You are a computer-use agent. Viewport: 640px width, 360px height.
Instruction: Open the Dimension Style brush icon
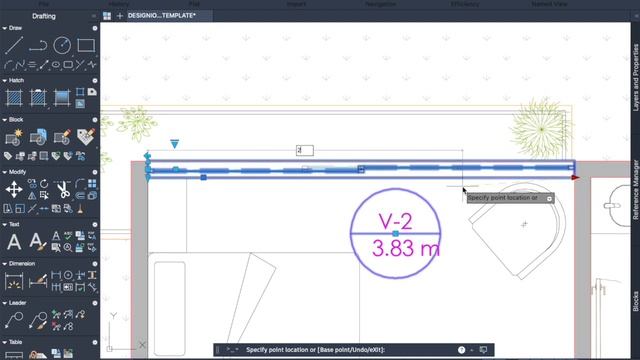tap(38, 281)
